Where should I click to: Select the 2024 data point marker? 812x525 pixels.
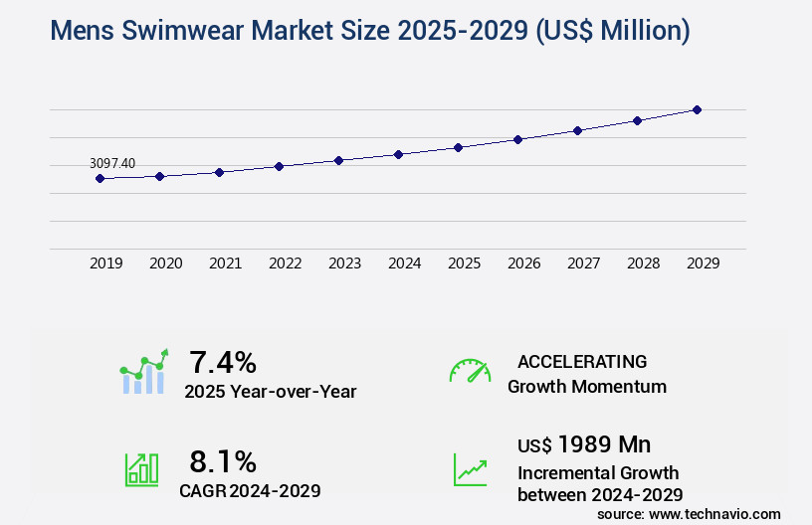pos(398,154)
